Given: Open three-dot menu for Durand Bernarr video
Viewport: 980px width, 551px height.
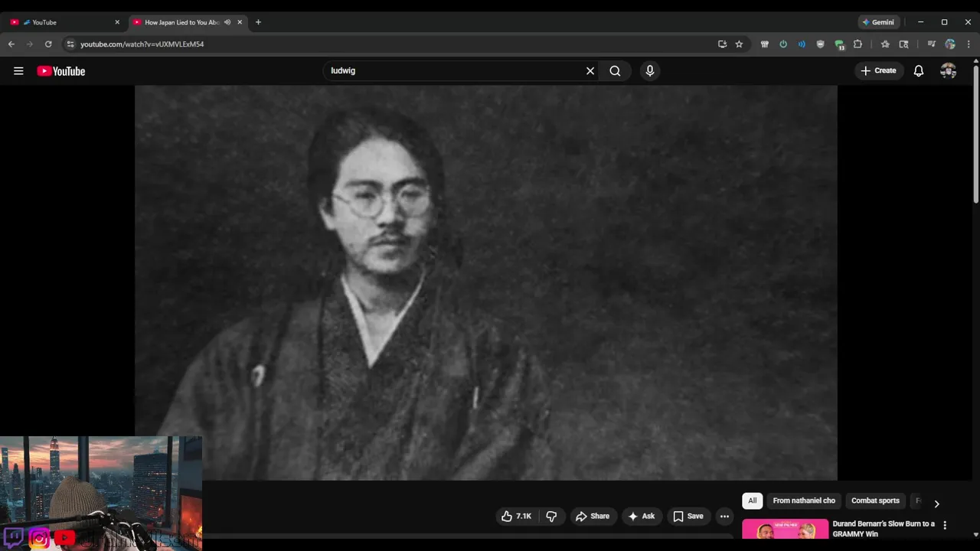Looking at the screenshot, I should point(945,525).
